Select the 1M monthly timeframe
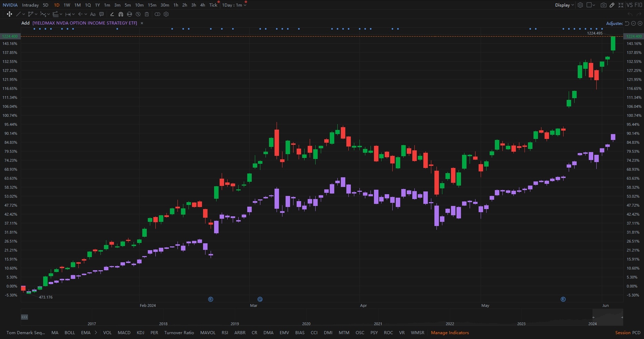 pyautogui.click(x=77, y=5)
